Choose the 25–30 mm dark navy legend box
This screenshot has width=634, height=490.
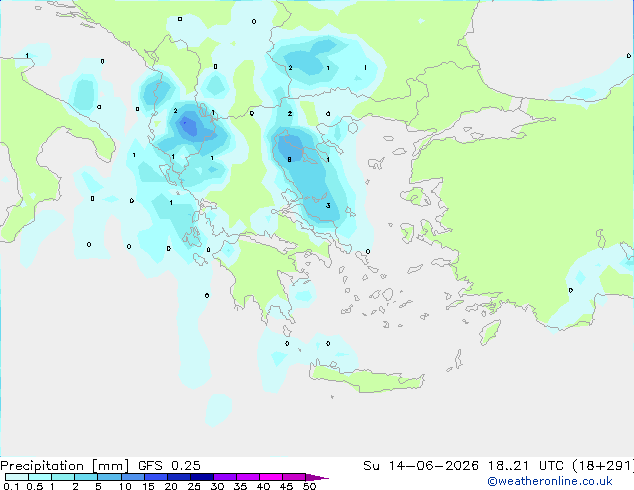(x=201, y=477)
